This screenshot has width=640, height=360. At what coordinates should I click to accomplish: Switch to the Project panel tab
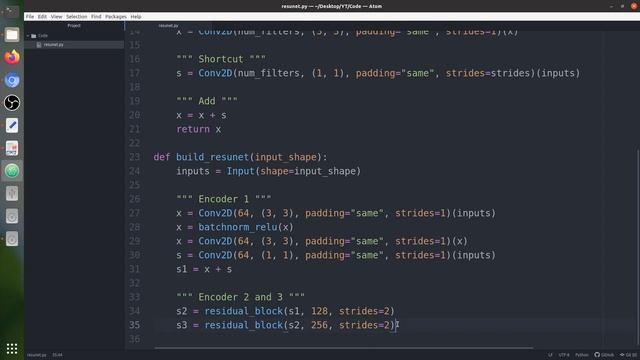click(x=74, y=26)
